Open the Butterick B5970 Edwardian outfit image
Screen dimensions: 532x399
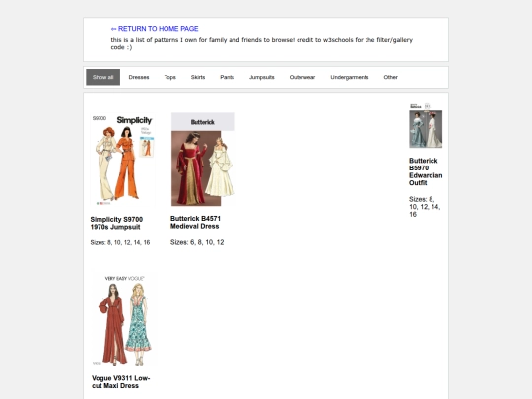click(426, 126)
